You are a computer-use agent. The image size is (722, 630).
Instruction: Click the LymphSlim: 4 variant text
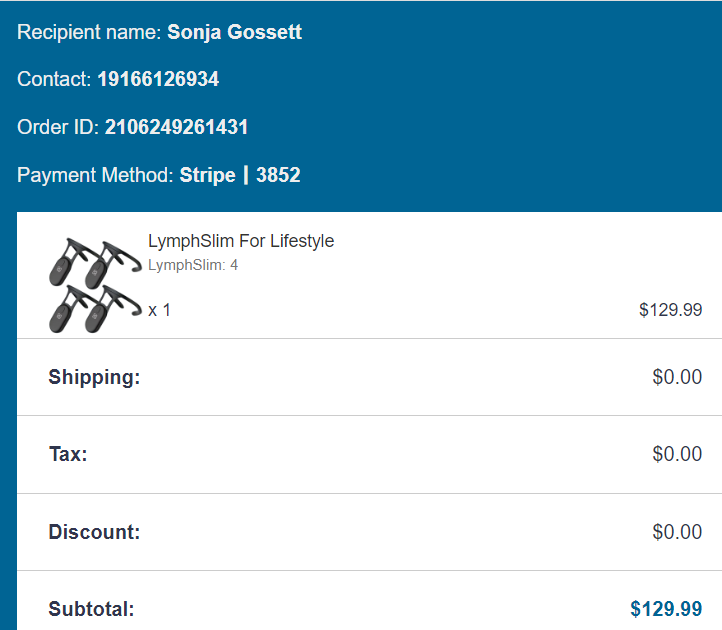(193, 265)
